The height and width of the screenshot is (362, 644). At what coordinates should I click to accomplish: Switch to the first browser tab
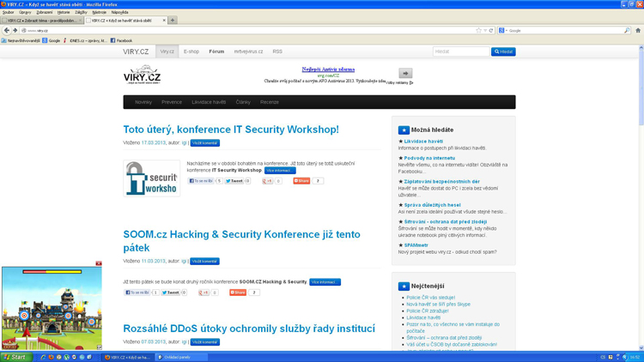pos(41,20)
